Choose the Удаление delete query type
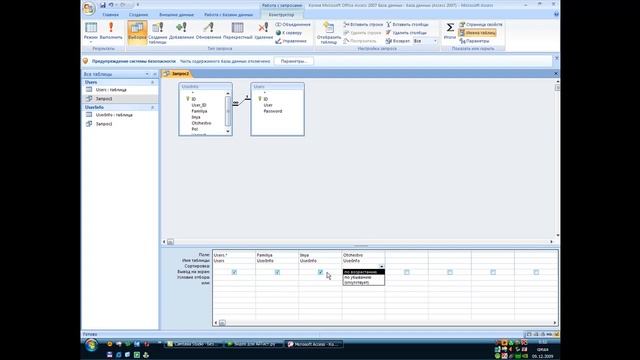Screen dimensions: 640x360 pos(263,32)
